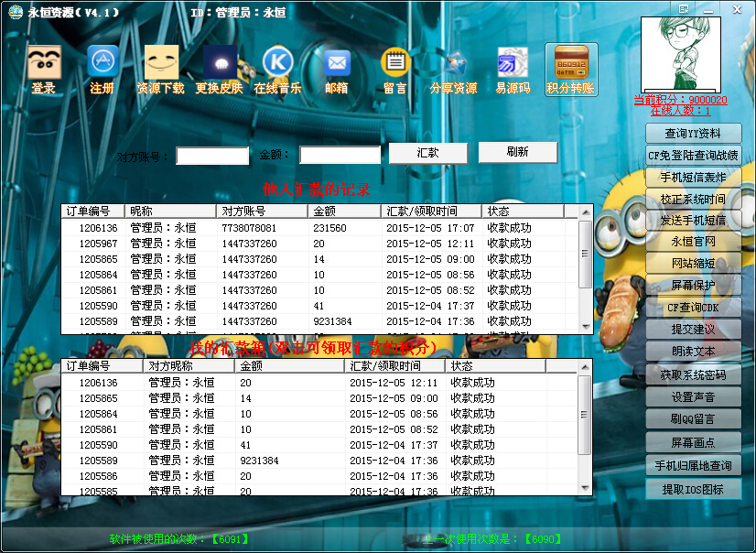This screenshot has height=553, width=756.
Task: Click the 手机归属地查询 button
Action: [x=694, y=465]
